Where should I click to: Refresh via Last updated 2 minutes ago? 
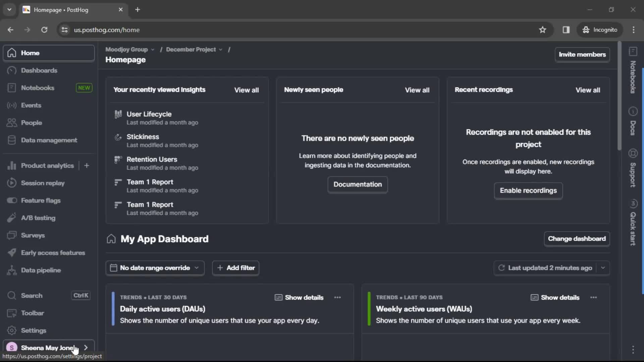tap(545, 268)
